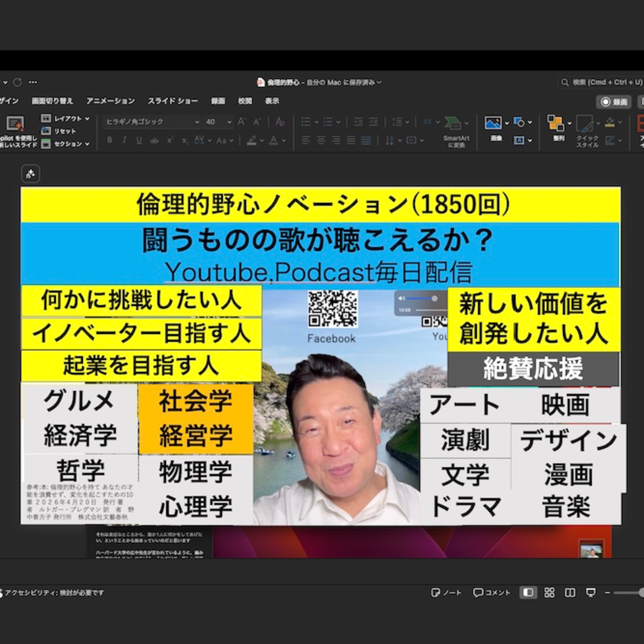Increase font size with the large A
The width and height of the screenshot is (644, 644).
(242, 122)
